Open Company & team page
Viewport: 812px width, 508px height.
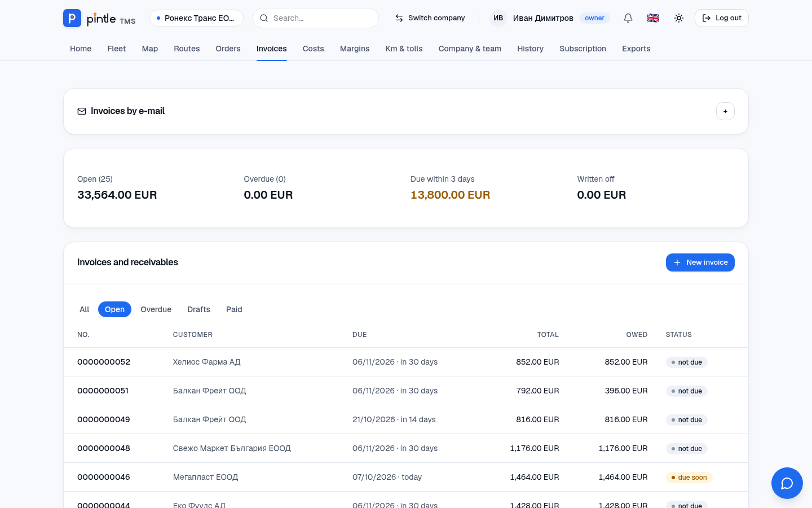pos(470,49)
